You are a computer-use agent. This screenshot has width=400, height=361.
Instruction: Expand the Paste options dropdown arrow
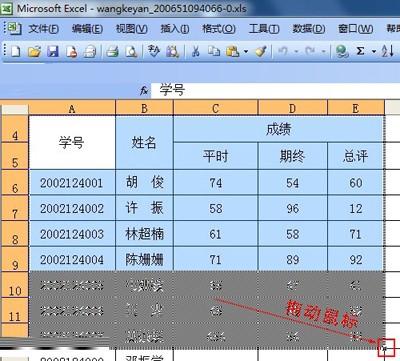click(x=246, y=52)
